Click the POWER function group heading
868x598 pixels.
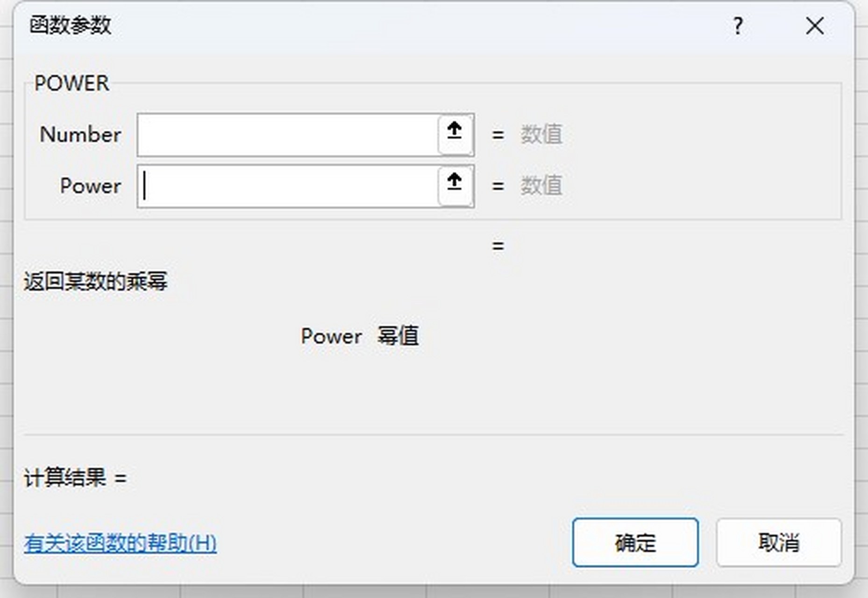click(x=72, y=83)
